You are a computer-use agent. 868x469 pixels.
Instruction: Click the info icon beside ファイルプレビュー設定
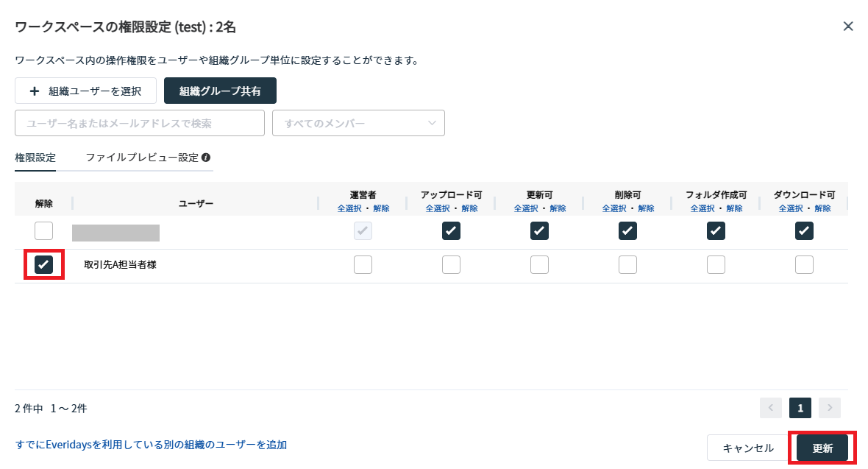tap(206, 158)
